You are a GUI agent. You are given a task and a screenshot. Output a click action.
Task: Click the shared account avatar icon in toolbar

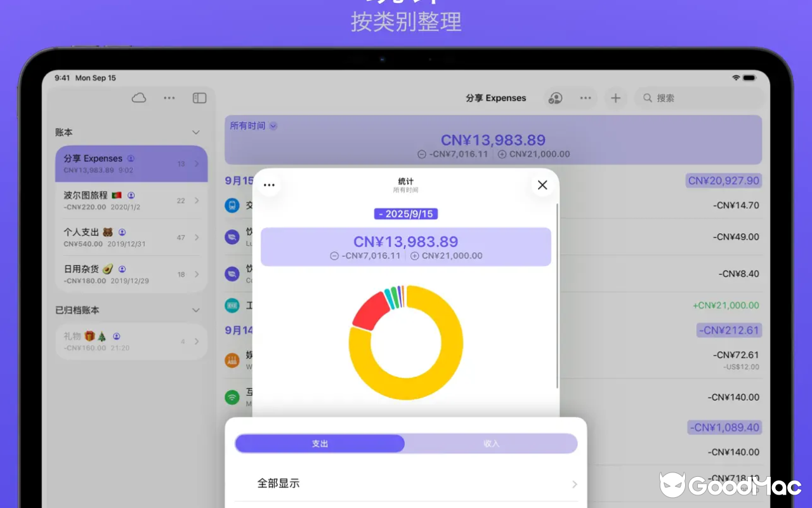click(555, 98)
